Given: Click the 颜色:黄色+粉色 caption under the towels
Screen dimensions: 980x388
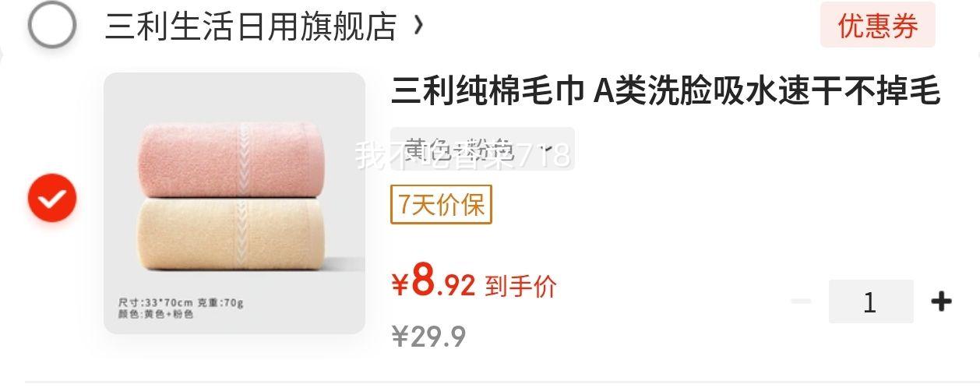Looking at the screenshot, I should tap(155, 314).
